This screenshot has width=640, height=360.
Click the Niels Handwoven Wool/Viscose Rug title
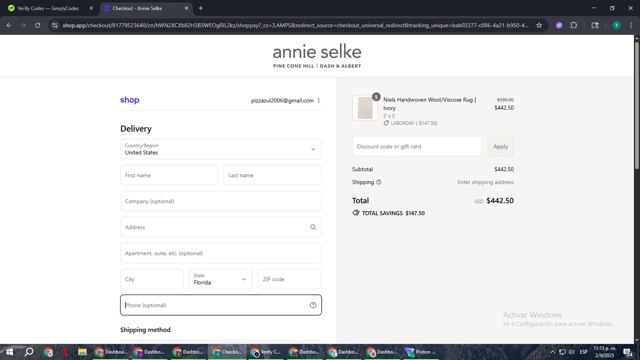tap(429, 104)
